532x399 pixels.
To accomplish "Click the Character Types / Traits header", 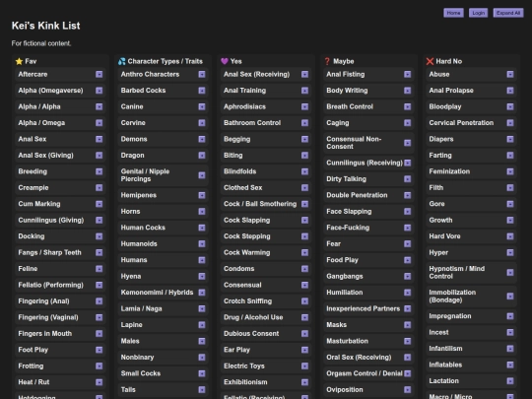I will coord(161,61).
